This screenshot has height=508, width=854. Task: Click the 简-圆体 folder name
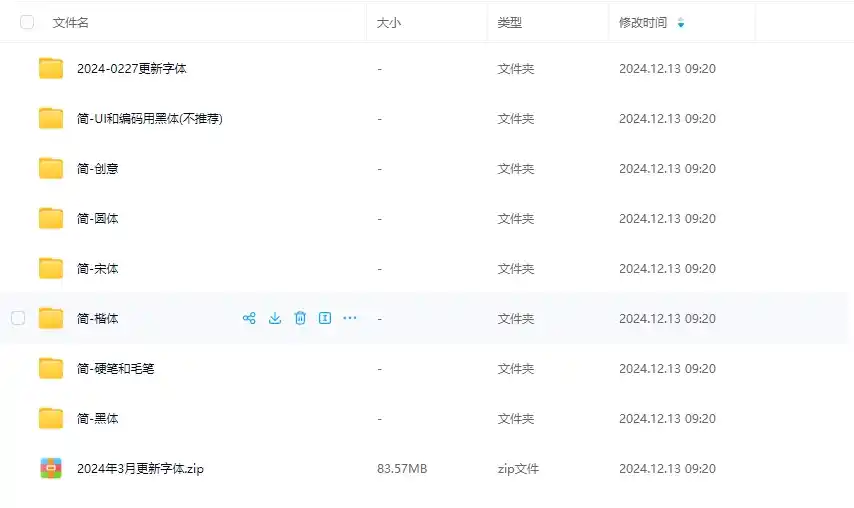[98, 218]
